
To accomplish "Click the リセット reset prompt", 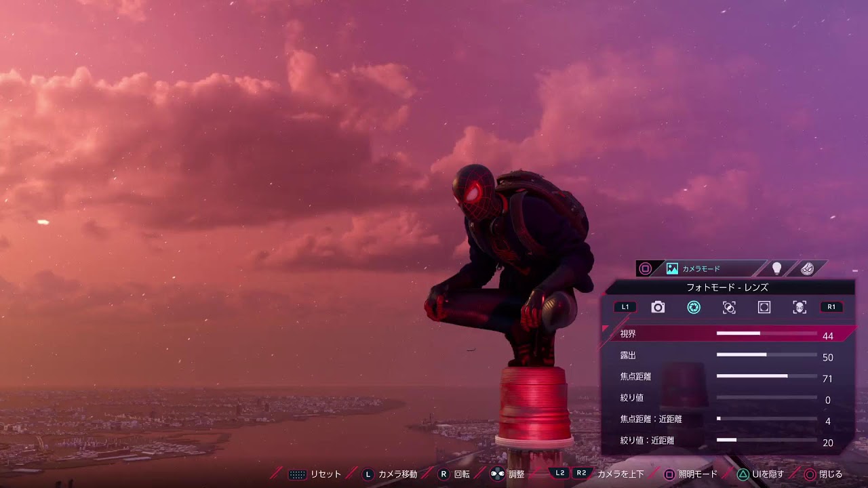I will [325, 474].
